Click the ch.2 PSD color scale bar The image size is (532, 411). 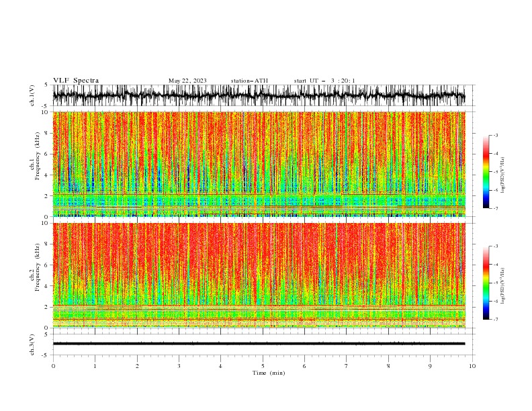tap(486, 283)
